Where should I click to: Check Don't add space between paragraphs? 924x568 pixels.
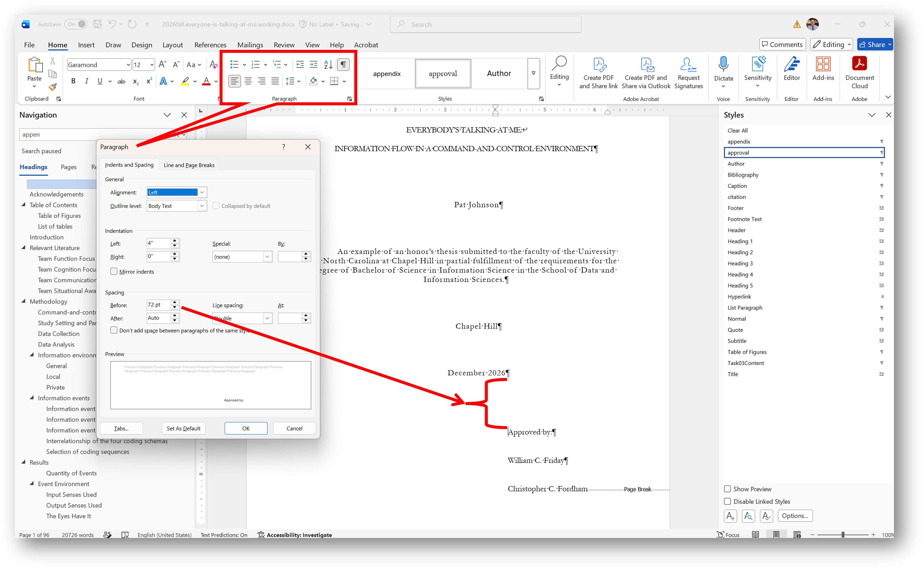coord(114,330)
